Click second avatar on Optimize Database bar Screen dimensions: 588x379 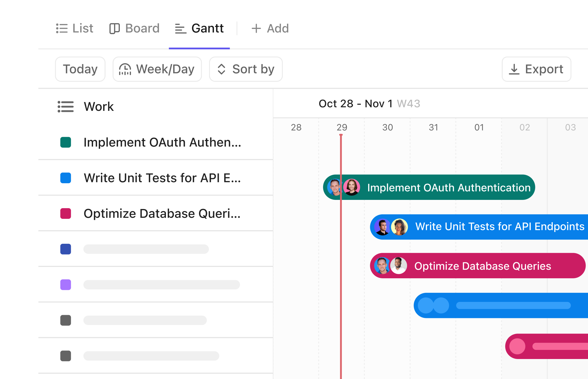pyautogui.click(x=398, y=266)
